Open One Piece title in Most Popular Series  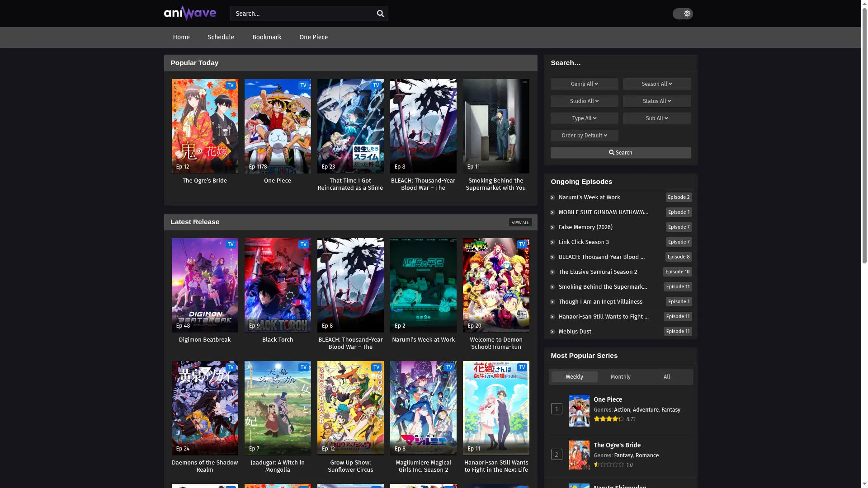pyautogui.click(x=608, y=400)
